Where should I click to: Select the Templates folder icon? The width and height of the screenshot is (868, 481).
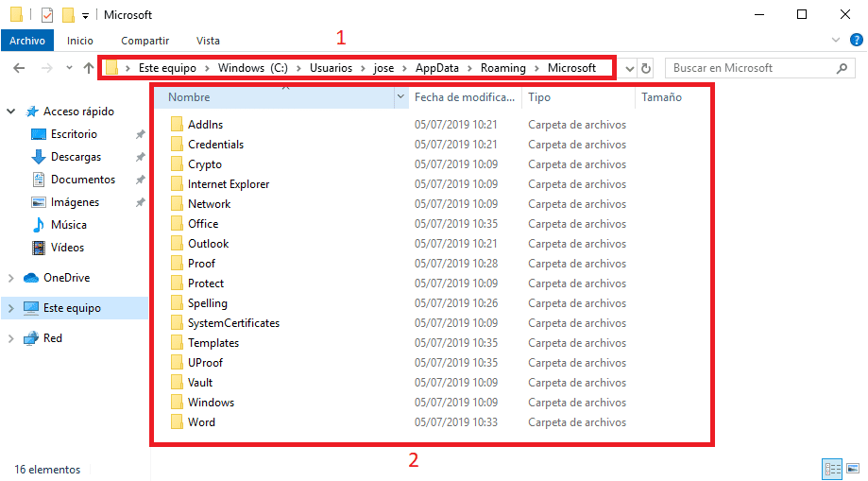tap(177, 342)
